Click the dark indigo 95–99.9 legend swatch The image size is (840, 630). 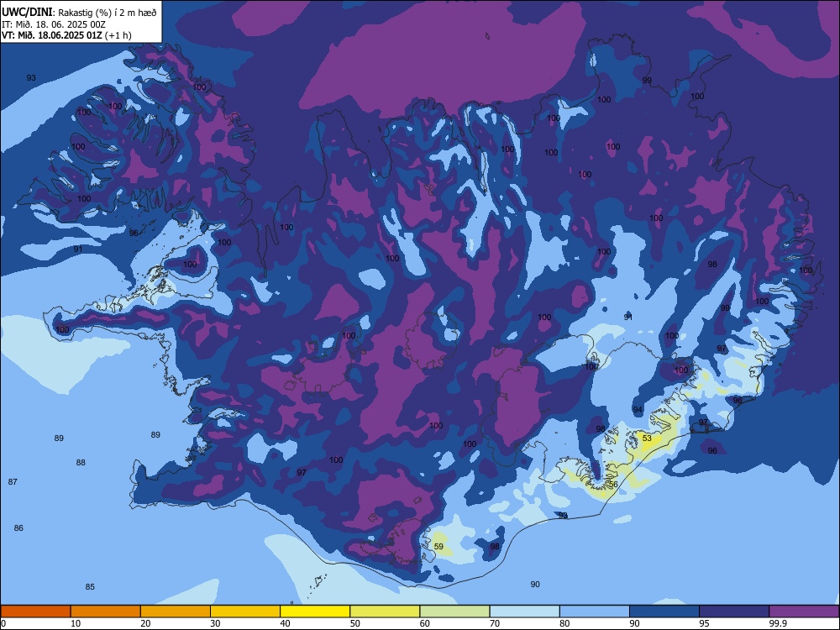734,612
